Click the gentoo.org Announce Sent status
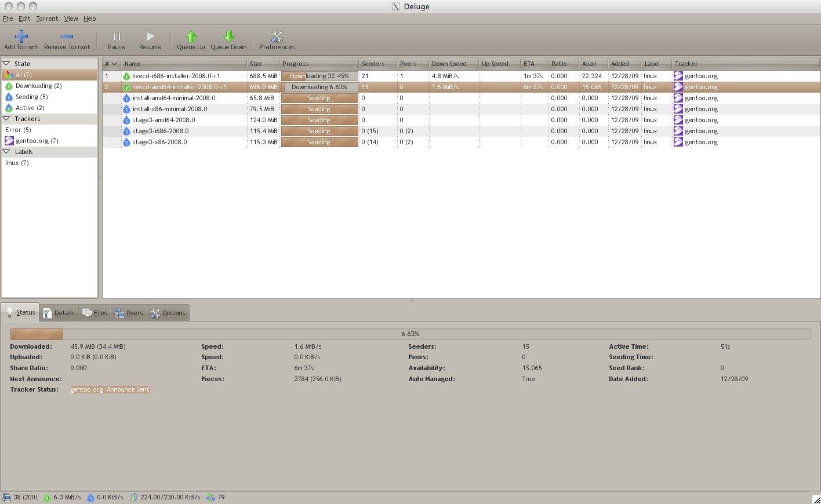821x504 pixels. click(110, 389)
